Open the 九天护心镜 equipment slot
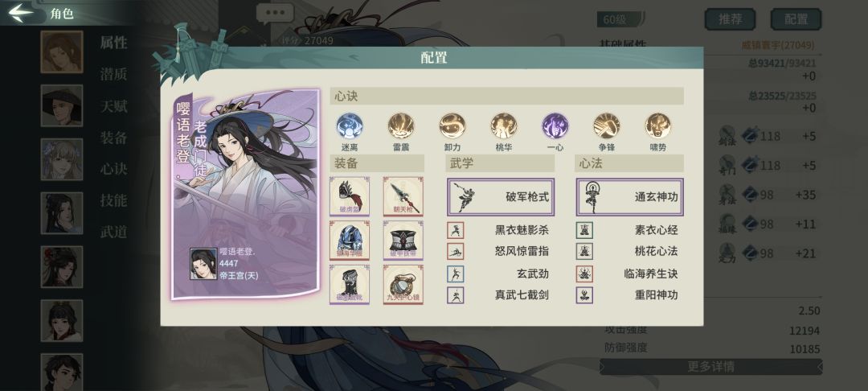868x391 pixels. coord(403,285)
